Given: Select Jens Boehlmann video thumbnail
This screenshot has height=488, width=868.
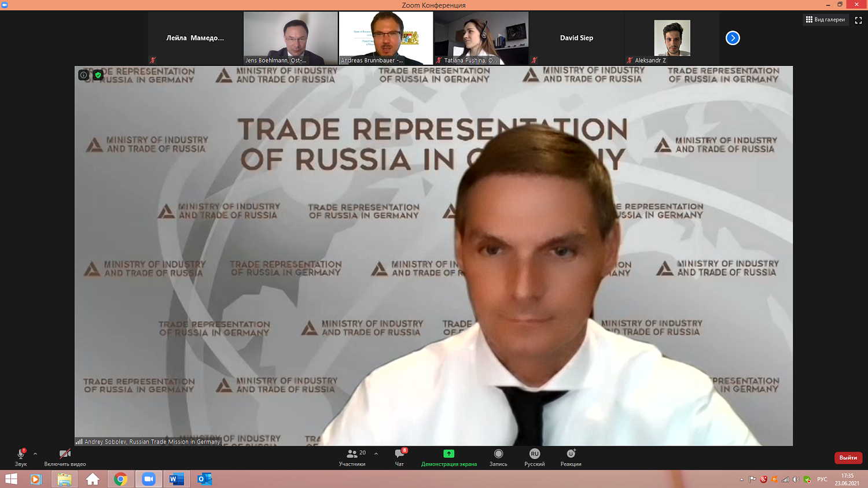Looking at the screenshot, I should click(x=290, y=38).
